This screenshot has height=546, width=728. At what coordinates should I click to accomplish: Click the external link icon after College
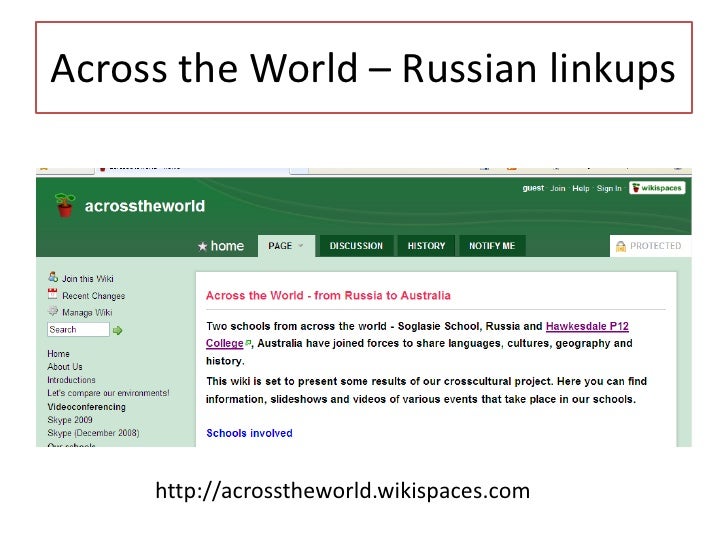[248, 343]
